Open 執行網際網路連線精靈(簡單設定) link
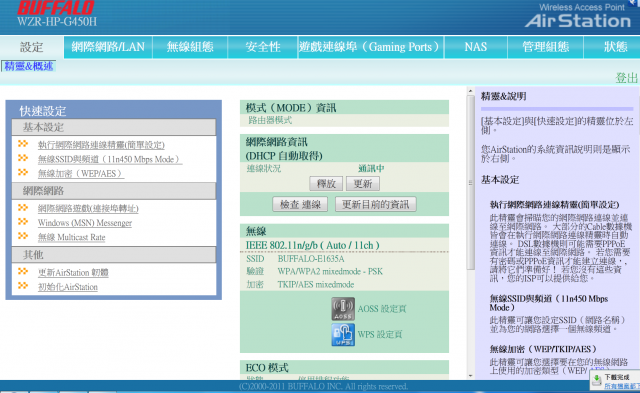 pos(101,145)
